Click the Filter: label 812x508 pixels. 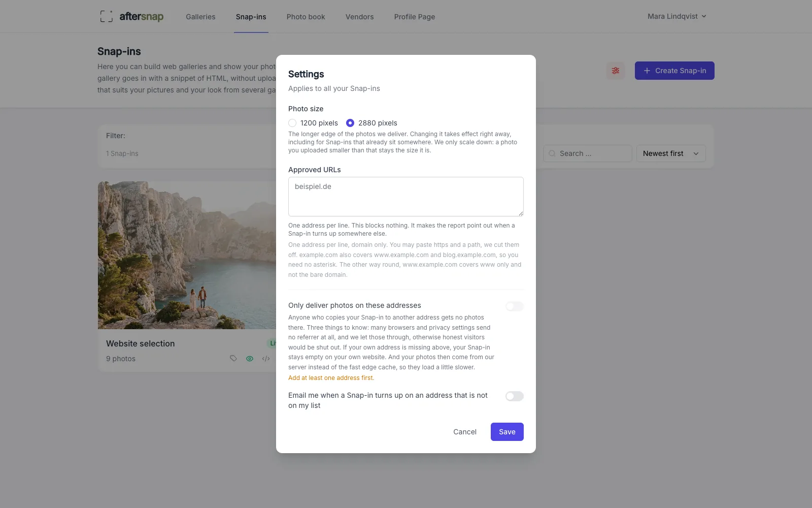[x=116, y=136]
